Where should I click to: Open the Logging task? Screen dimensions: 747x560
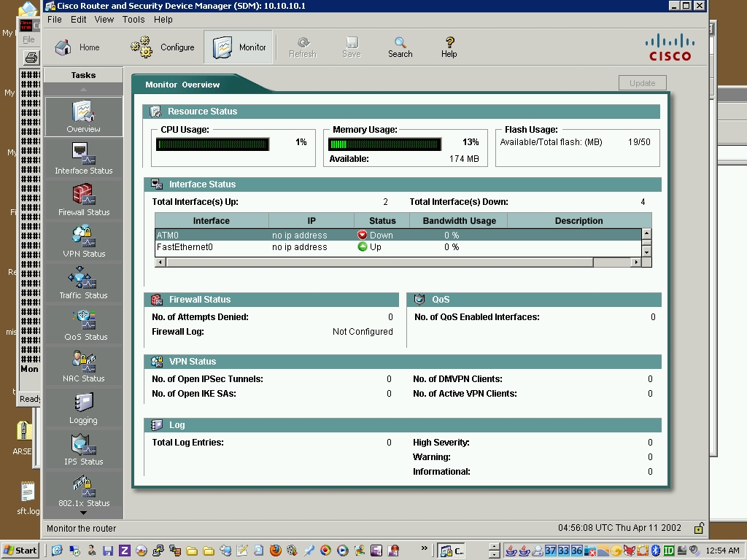(83, 408)
